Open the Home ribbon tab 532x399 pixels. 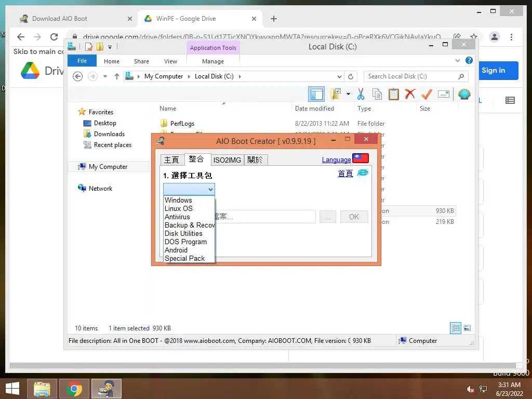[x=112, y=61]
